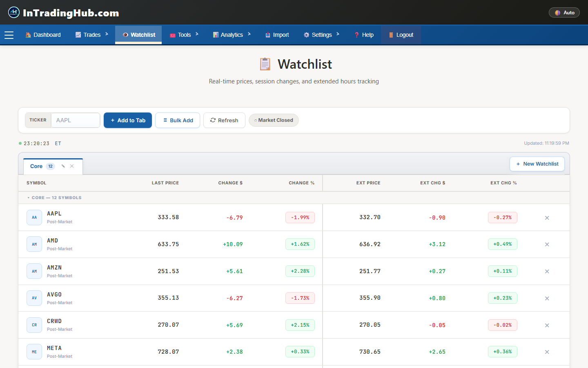The height and width of the screenshot is (368, 588).
Task: Open the Help page
Action: pyautogui.click(x=364, y=35)
